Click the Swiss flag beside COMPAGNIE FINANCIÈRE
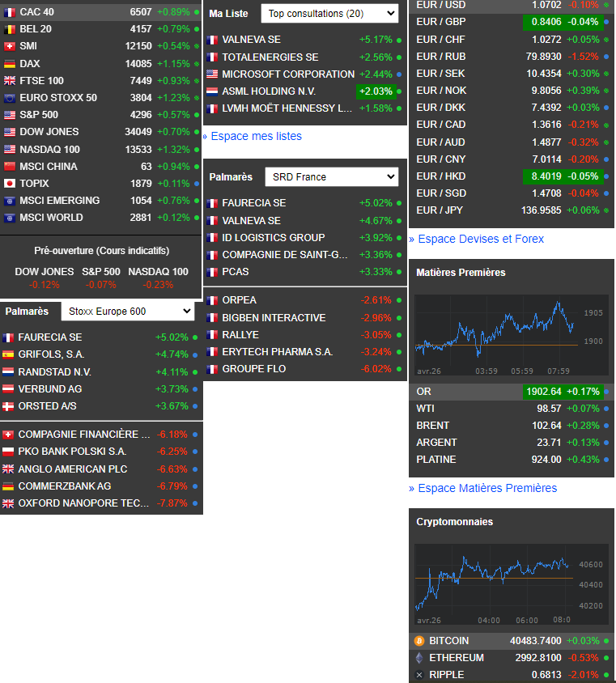This screenshot has width=616, height=683. (8, 435)
